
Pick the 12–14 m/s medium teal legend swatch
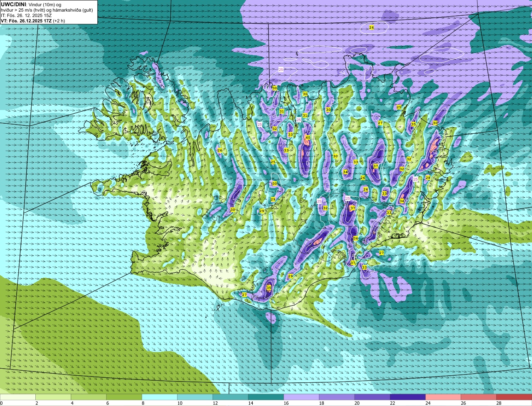(x=231, y=397)
